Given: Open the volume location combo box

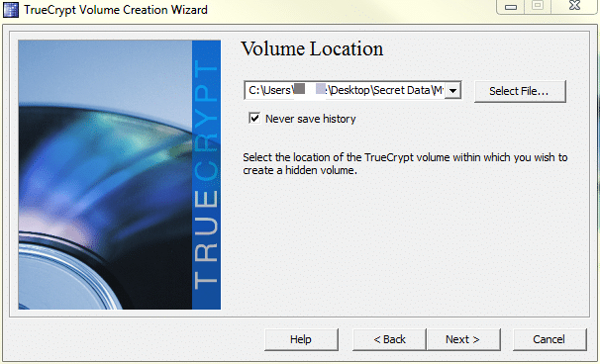Looking at the screenshot, I should tap(352, 90).
